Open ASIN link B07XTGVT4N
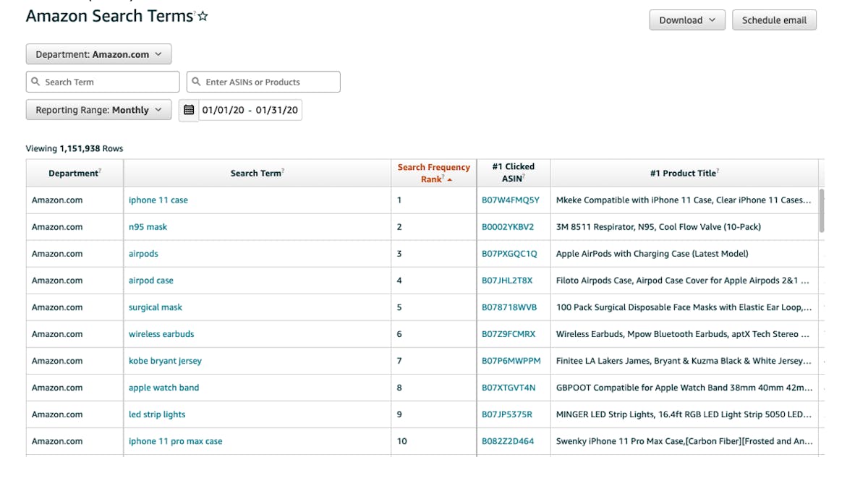The width and height of the screenshot is (868, 478). [x=509, y=388]
